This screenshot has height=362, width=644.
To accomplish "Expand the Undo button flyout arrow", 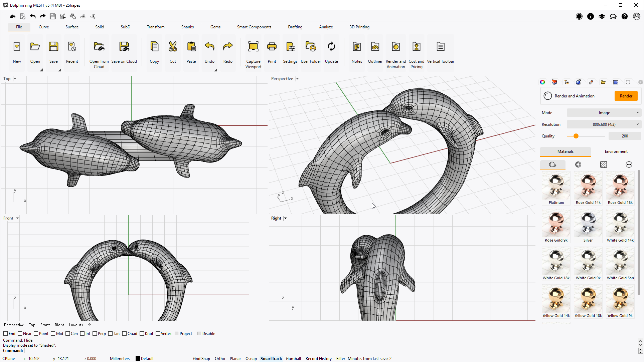I will 216,70.
